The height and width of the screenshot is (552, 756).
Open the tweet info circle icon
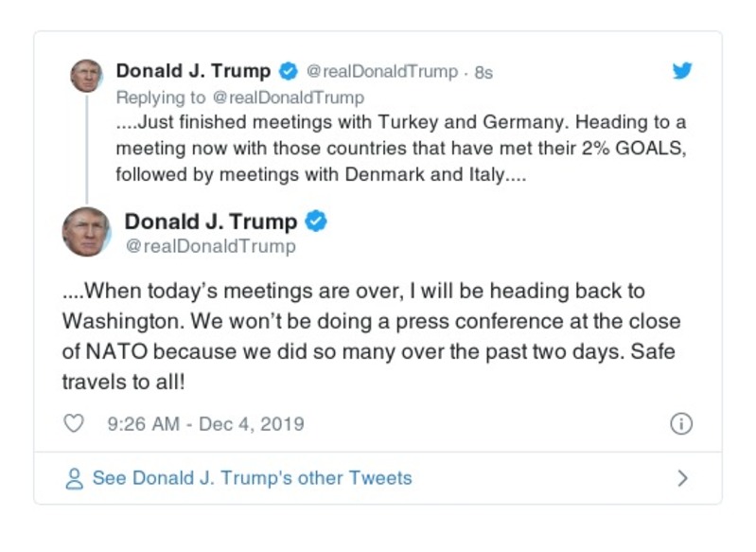coord(681,424)
